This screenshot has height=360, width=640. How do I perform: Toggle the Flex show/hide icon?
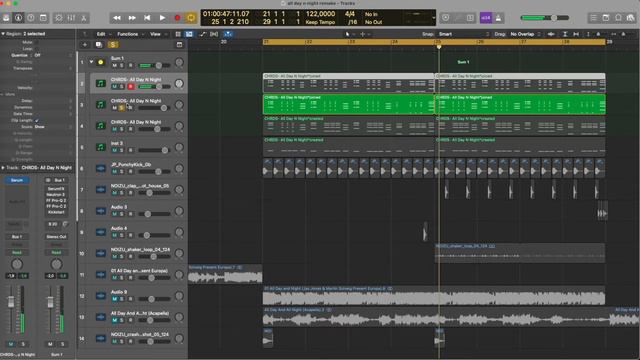point(214,34)
